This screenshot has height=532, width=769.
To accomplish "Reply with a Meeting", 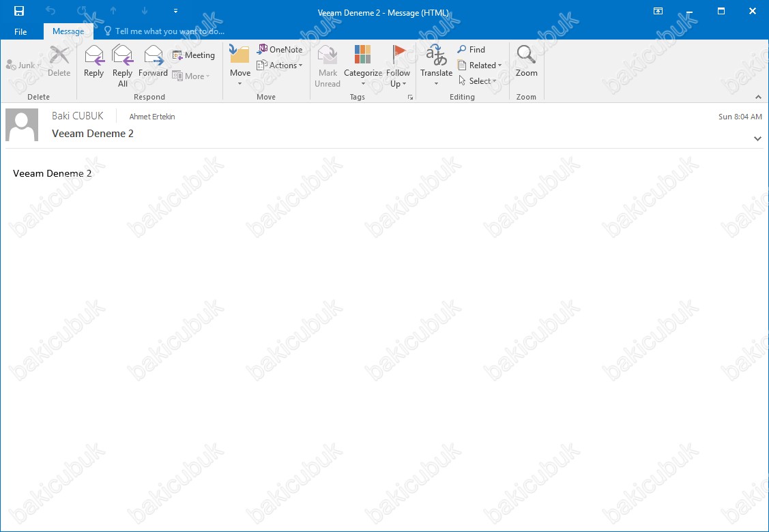I will pyautogui.click(x=193, y=55).
